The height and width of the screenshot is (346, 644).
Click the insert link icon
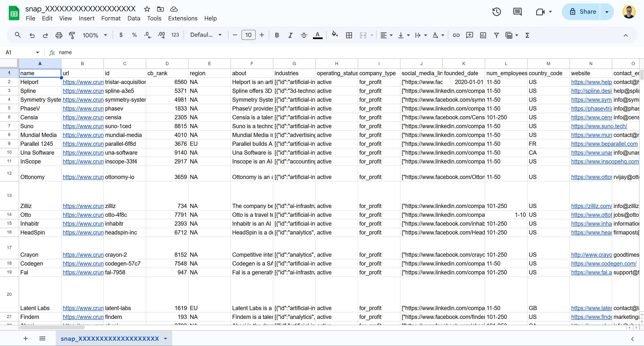click(456, 35)
